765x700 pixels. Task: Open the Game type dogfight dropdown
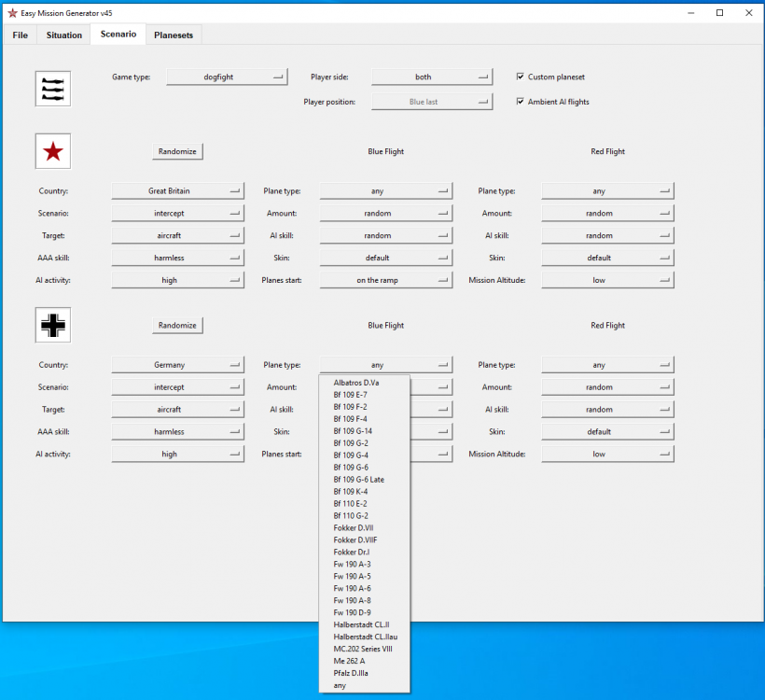pos(227,77)
